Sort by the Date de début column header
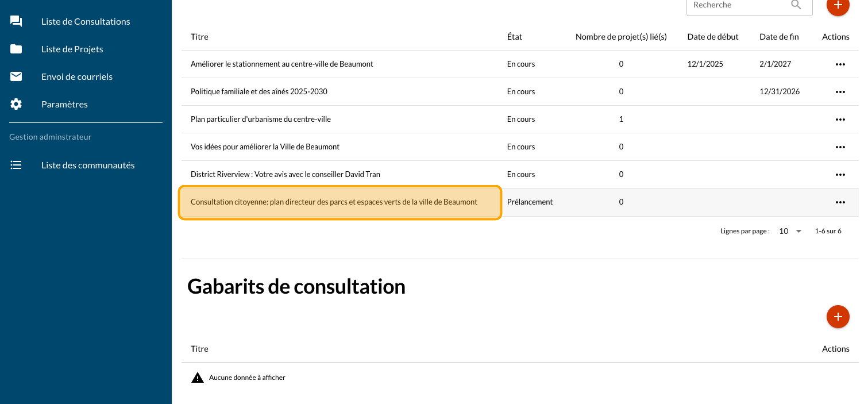868x404 pixels. (x=712, y=37)
